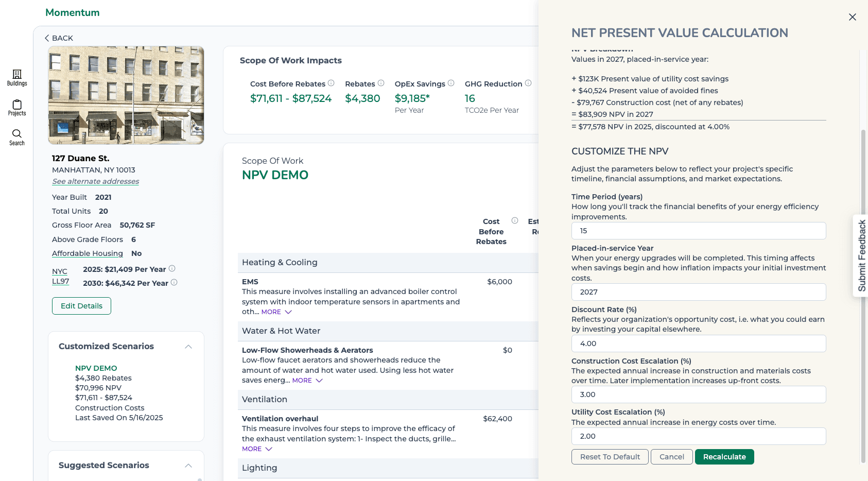
Task: Click the Placed-in-service Year field
Action: click(699, 292)
